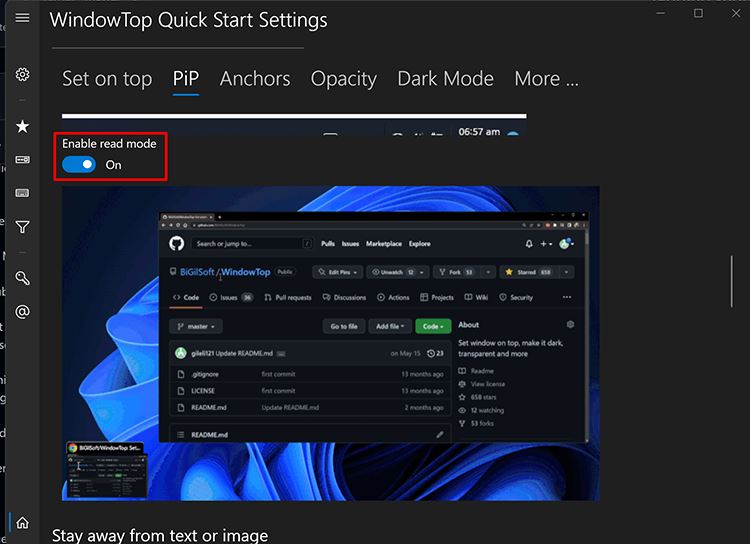The image size is (750, 544).
Task: Open the key license icon in sidebar
Action: tap(22, 278)
